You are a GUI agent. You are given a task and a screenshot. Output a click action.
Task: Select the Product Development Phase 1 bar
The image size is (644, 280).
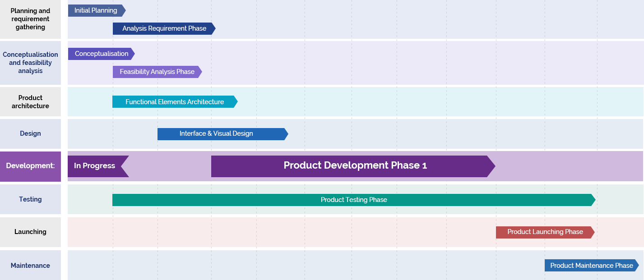tap(352, 166)
